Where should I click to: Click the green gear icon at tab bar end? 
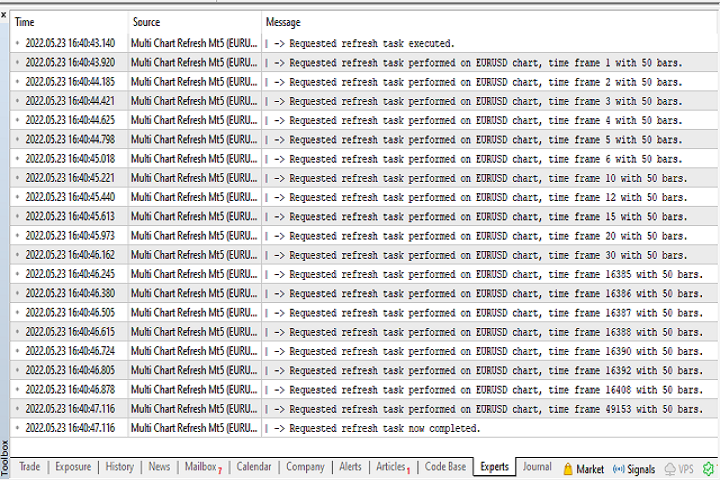click(x=709, y=469)
